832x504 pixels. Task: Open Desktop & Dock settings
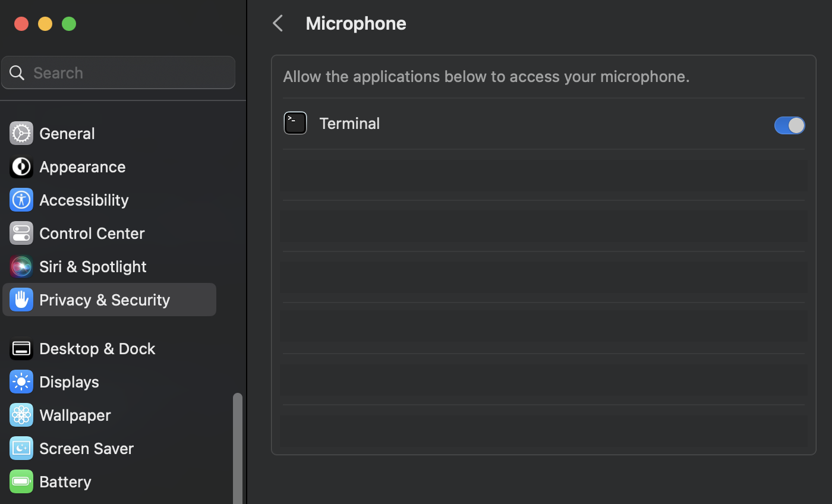coord(109,348)
